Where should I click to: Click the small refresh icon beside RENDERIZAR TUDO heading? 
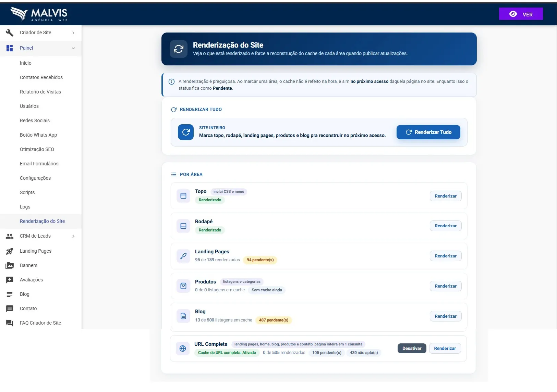174,110
